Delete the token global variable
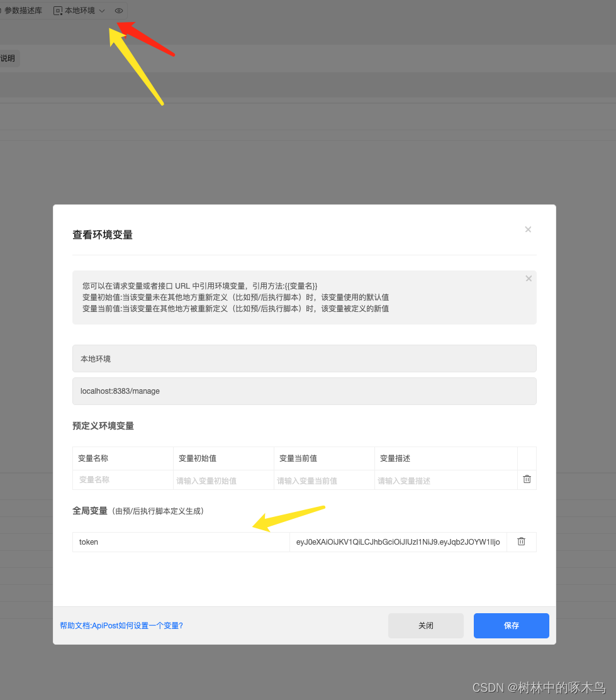Viewport: 616px width, 700px height. [521, 542]
